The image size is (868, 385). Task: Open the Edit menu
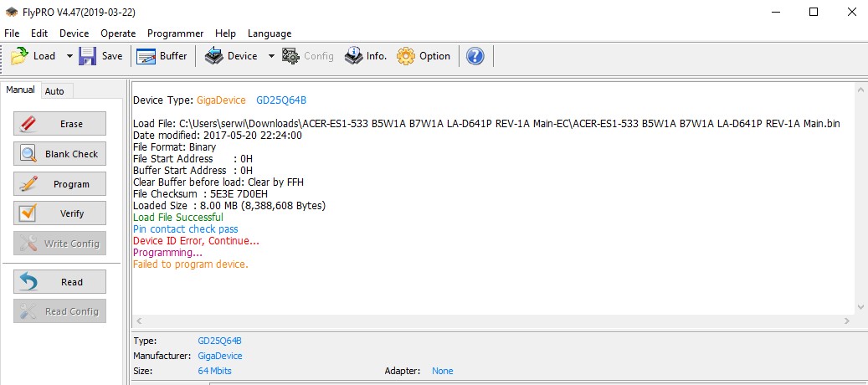[39, 33]
